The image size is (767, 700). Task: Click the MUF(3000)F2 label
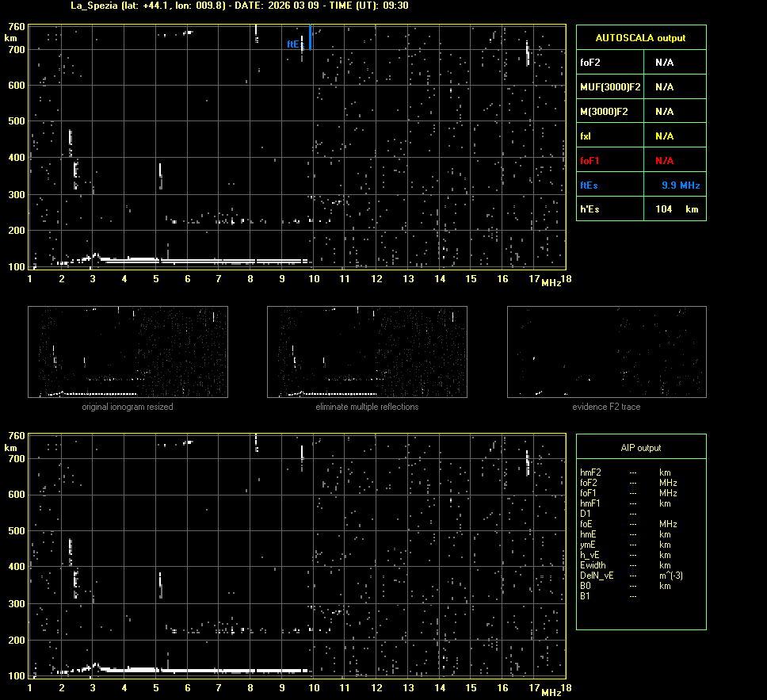point(610,87)
